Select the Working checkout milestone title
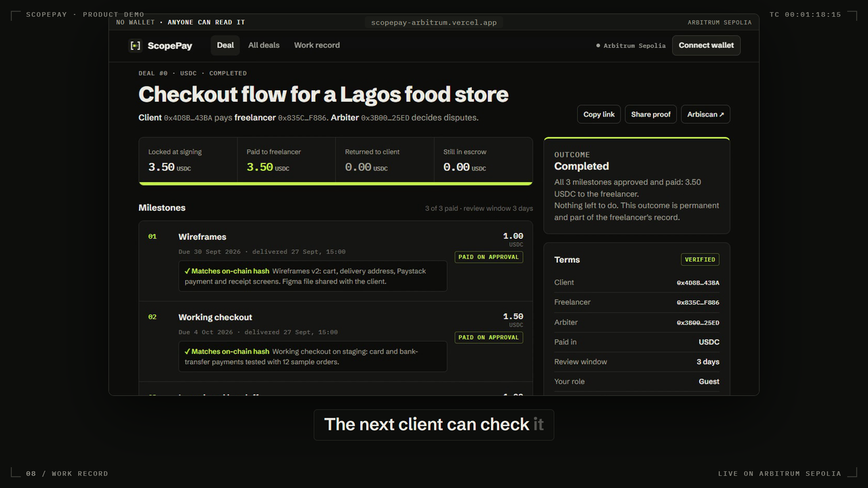Screen dimensions: 868x488 coord(215,317)
